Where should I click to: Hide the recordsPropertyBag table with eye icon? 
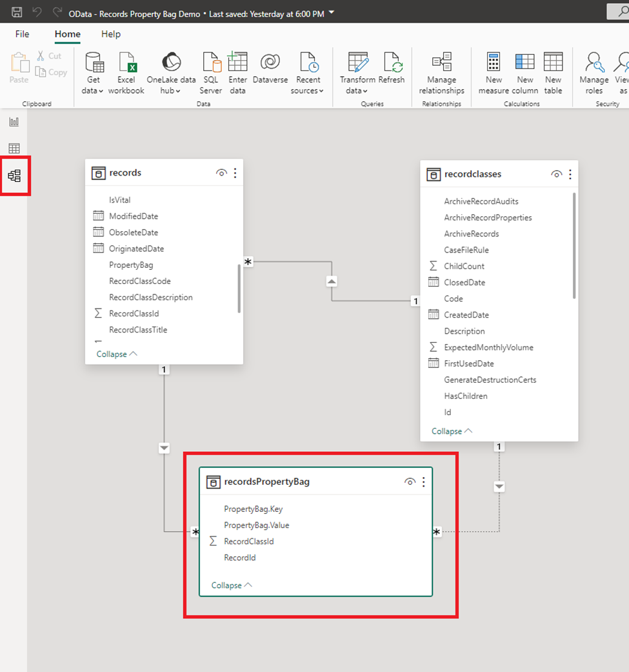410,482
